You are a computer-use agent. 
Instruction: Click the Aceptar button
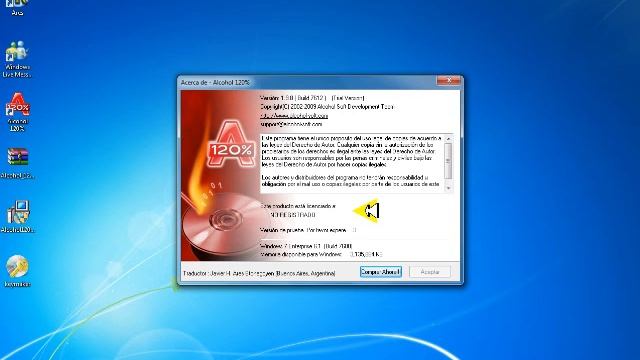430,272
